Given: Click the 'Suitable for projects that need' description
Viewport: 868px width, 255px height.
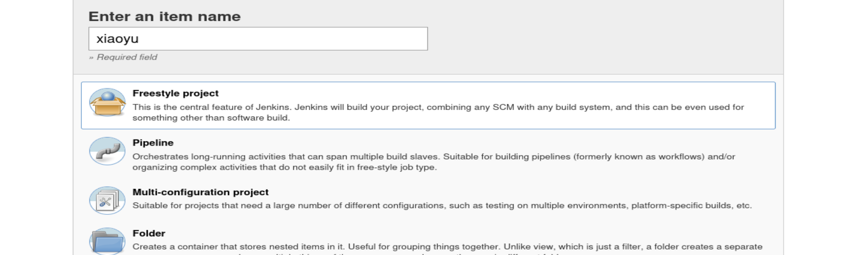Looking at the screenshot, I should [442, 206].
